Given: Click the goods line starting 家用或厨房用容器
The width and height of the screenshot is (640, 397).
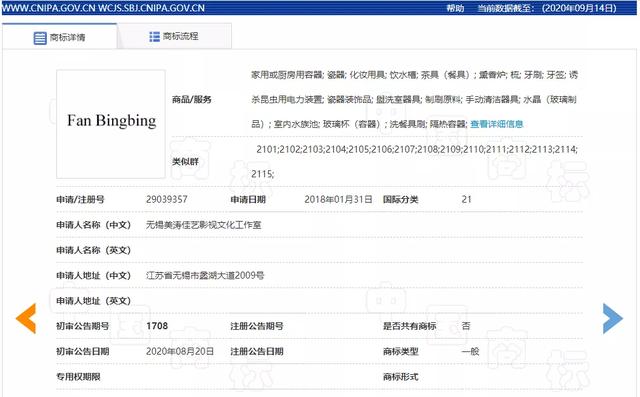Looking at the screenshot, I should click(x=414, y=75).
